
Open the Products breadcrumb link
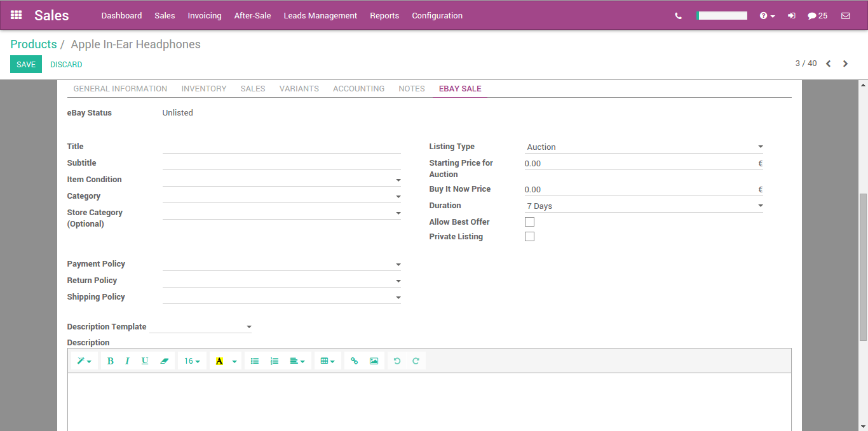coord(34,44)
